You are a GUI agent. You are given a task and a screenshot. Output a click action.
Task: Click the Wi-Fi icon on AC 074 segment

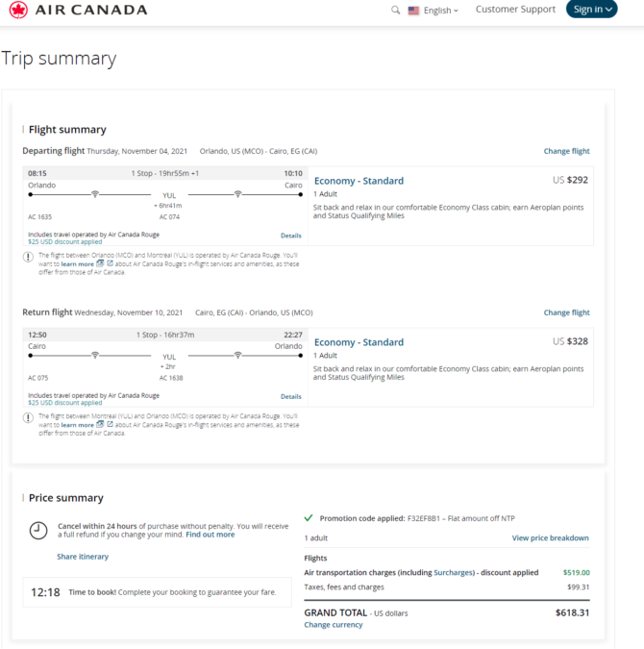[237, 193]
